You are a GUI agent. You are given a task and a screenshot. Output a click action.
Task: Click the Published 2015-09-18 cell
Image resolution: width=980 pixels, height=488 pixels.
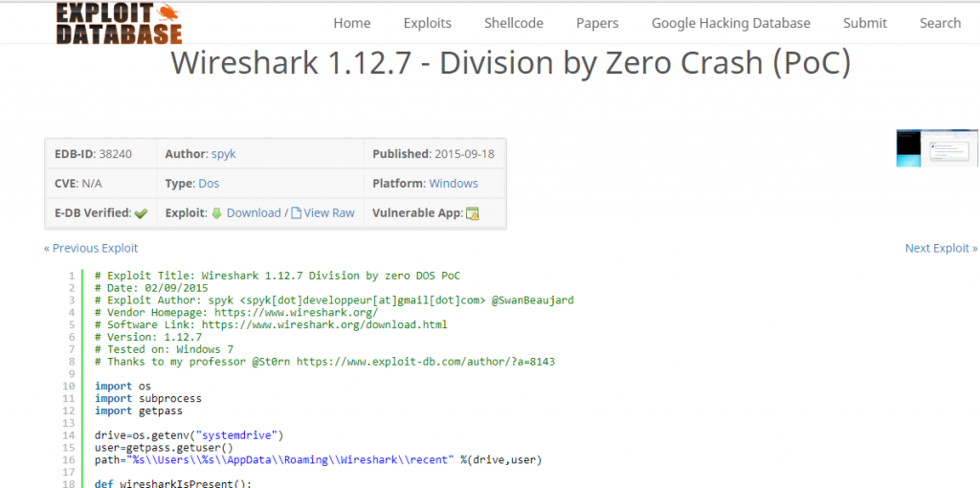coord(434,154)
